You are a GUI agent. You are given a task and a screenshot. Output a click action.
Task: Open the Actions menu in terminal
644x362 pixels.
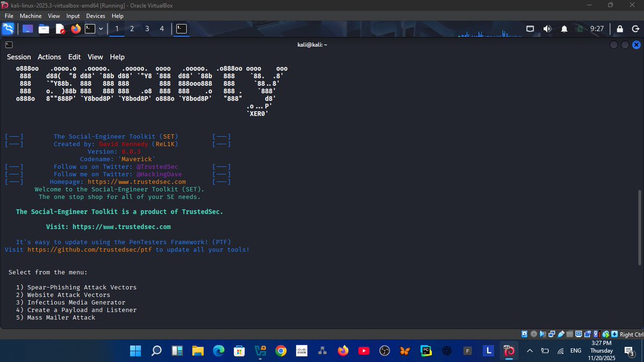49,57
